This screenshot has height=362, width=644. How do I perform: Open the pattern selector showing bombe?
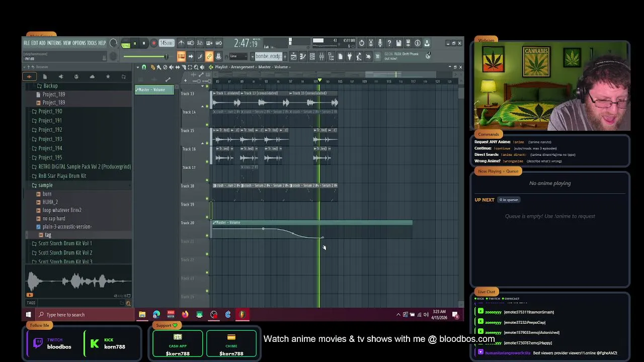pyautogui.click(x=269, y=56)
